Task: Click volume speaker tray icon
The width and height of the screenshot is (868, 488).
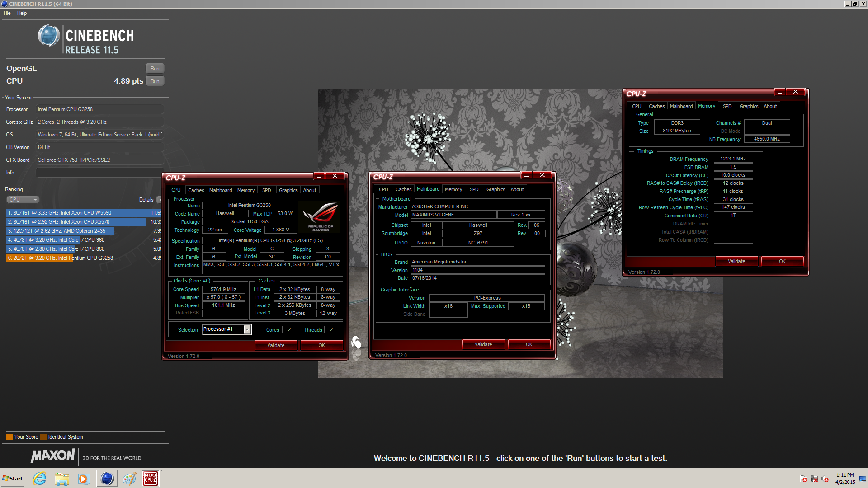Action: [x=825, y=479]
